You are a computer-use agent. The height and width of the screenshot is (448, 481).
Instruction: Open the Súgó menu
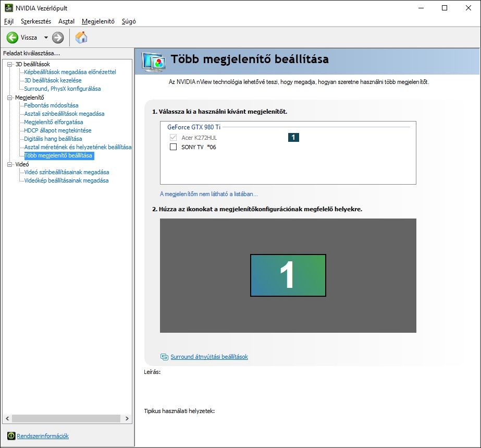click(129, 21)
